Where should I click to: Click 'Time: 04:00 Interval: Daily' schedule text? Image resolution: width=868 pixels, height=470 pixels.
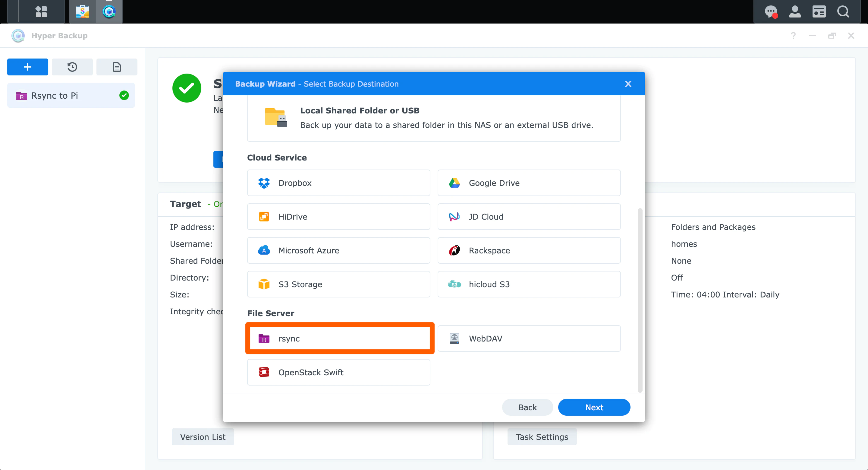click(725, 294)
